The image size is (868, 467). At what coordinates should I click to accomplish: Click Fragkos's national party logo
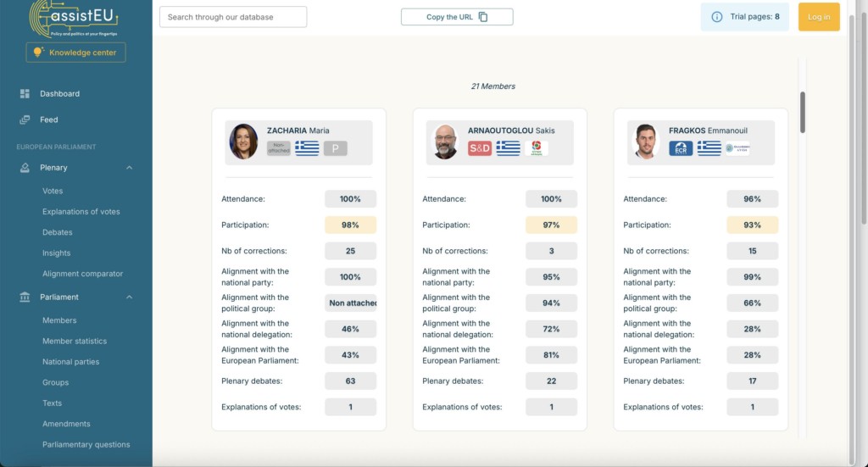[x=737, y=148]
